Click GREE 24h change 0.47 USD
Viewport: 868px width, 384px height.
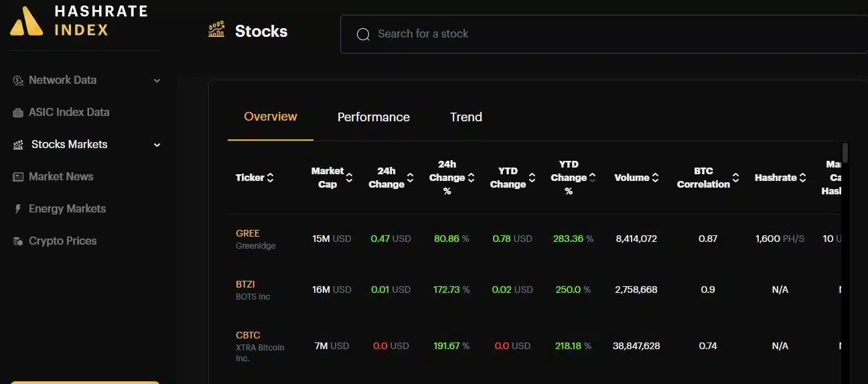click(x=391, y=239)
